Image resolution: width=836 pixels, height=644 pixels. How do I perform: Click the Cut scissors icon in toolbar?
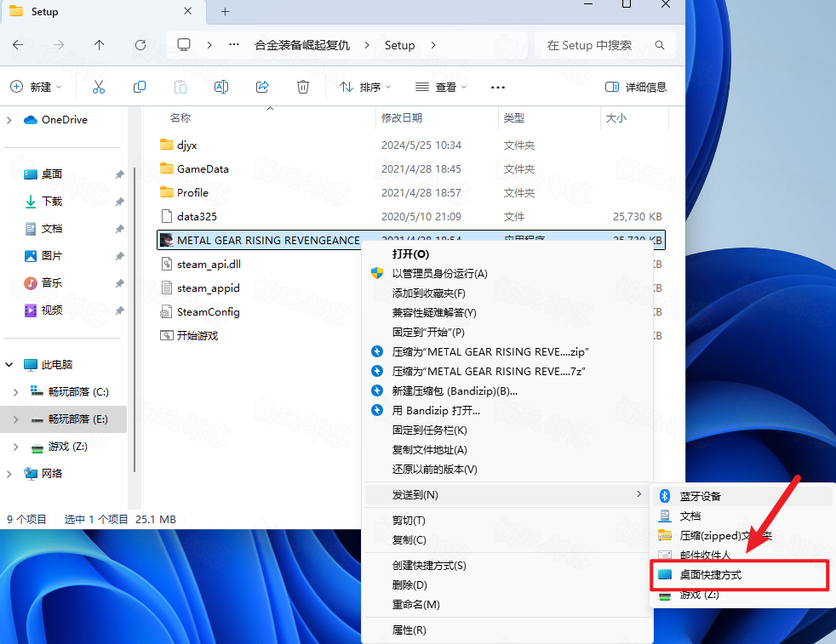99,87
